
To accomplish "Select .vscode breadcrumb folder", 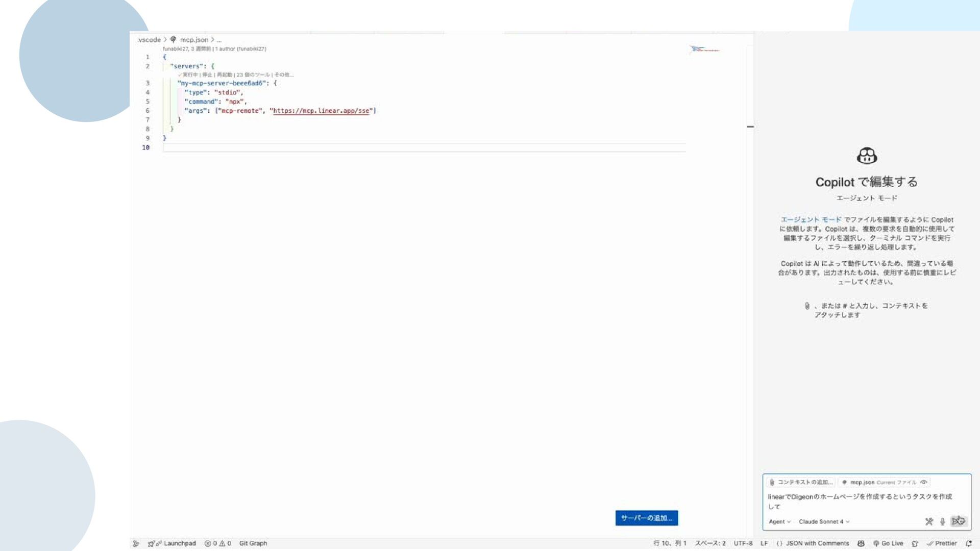I will pyautogui.click(x=149, y=40).
